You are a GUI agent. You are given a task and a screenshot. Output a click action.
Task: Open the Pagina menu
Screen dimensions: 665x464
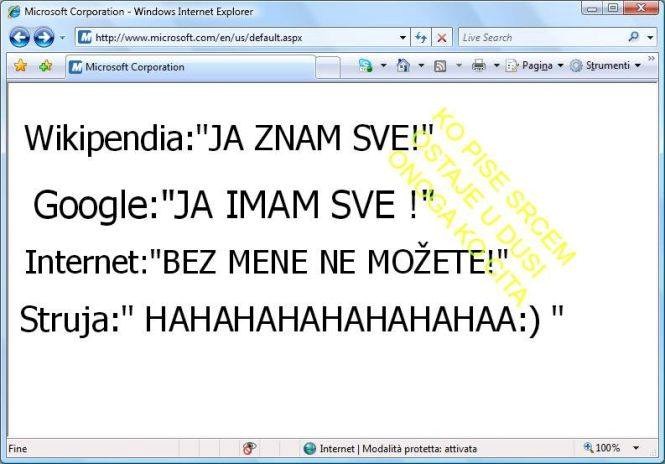pyautogui.click(x=534, y=66)
